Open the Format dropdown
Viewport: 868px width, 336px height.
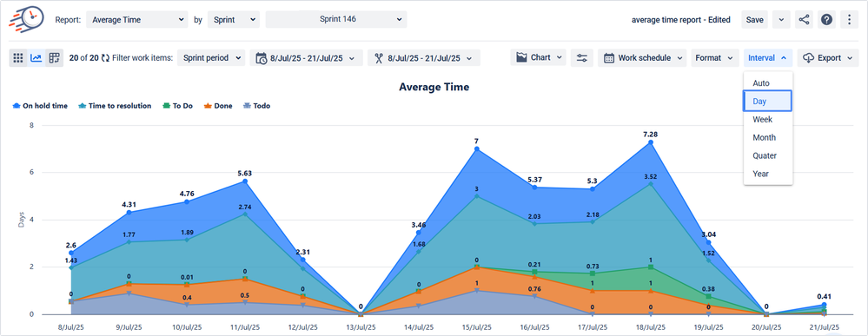click(x=715, y=57)
